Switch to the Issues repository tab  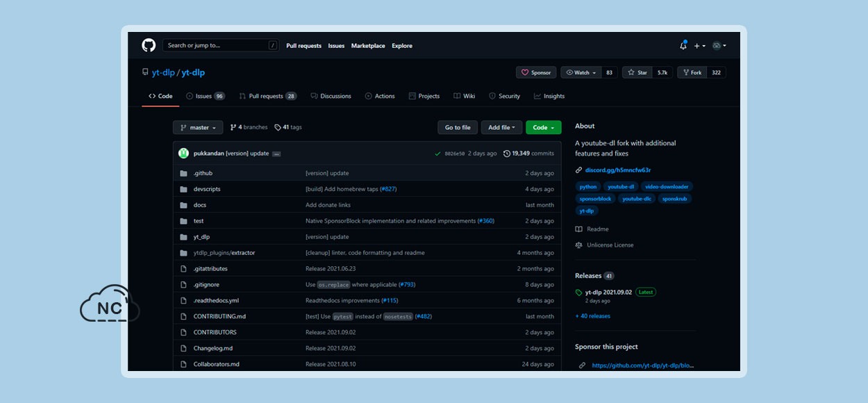(206, 97)
